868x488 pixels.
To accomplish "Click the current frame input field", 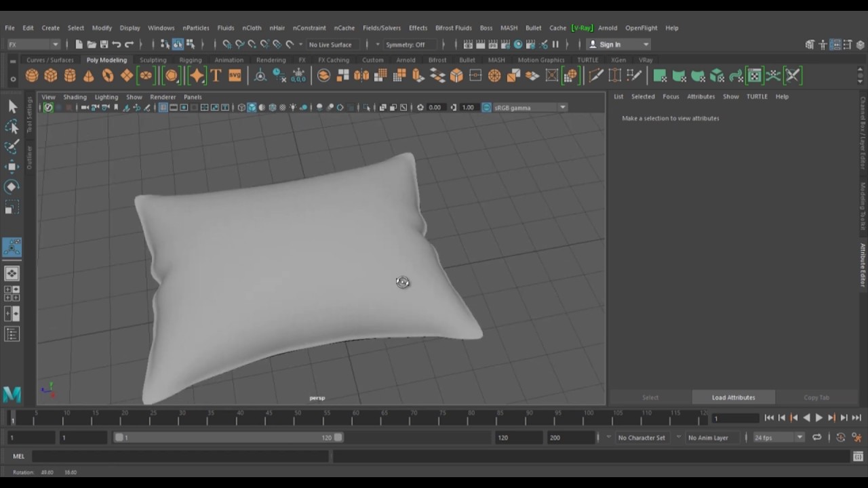I will pyautogui.click(x=735, y=418).
